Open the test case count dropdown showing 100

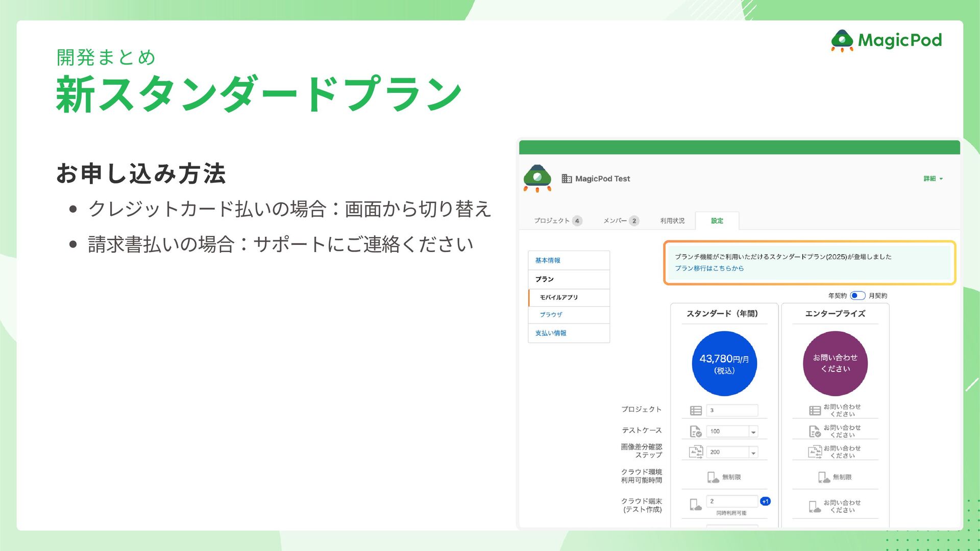(x=753, y=432)
